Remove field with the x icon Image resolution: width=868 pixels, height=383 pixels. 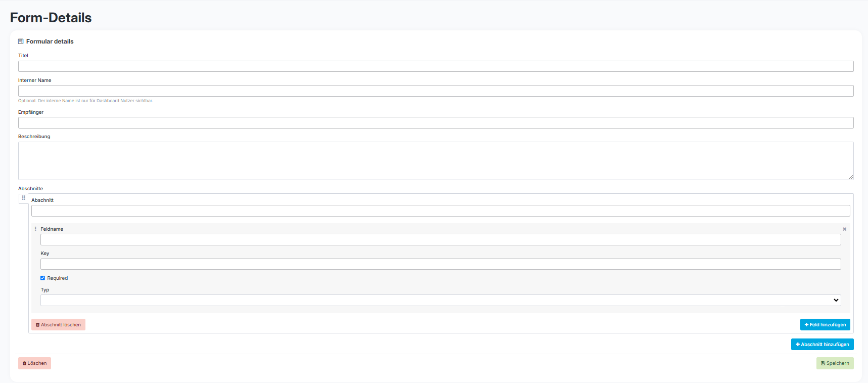(x=844, y=229)
